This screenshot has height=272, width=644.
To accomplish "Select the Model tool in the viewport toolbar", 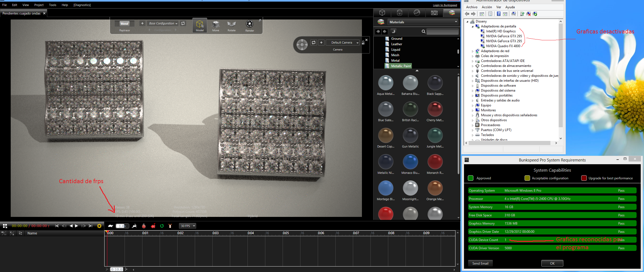I will (x=200, y=26).
